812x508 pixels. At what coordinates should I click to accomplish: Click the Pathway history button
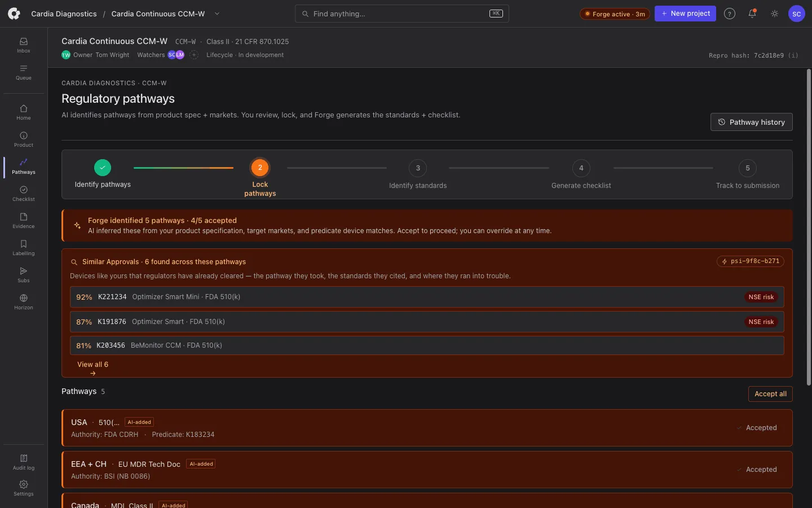click(752, 122)
